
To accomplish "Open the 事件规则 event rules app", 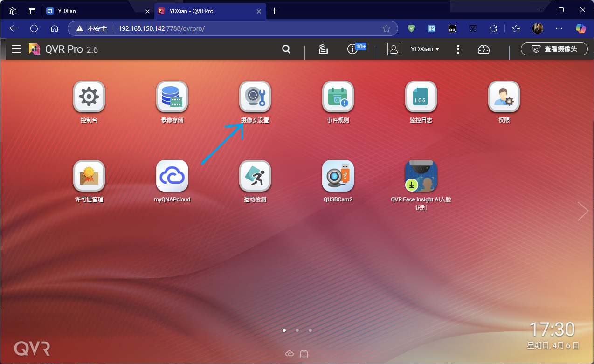I will [338, 96].
